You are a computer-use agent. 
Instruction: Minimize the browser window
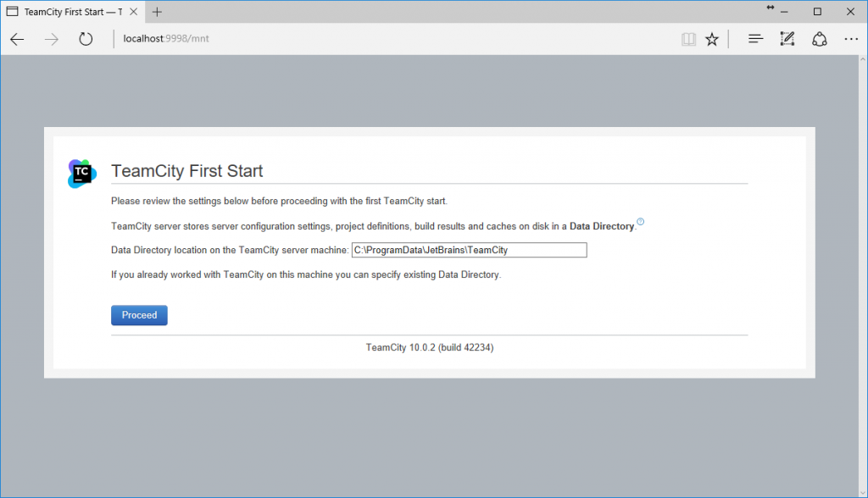(x=784, y=12)
